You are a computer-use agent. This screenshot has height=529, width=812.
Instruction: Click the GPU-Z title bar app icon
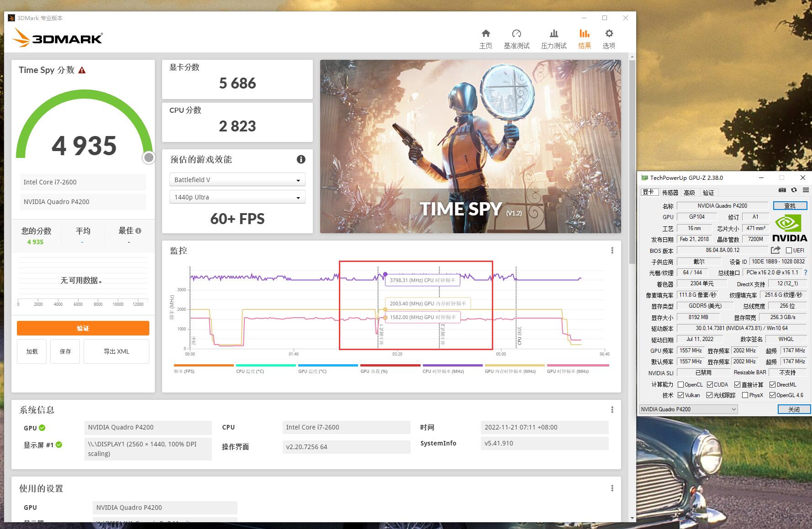[x=644, y=178]
